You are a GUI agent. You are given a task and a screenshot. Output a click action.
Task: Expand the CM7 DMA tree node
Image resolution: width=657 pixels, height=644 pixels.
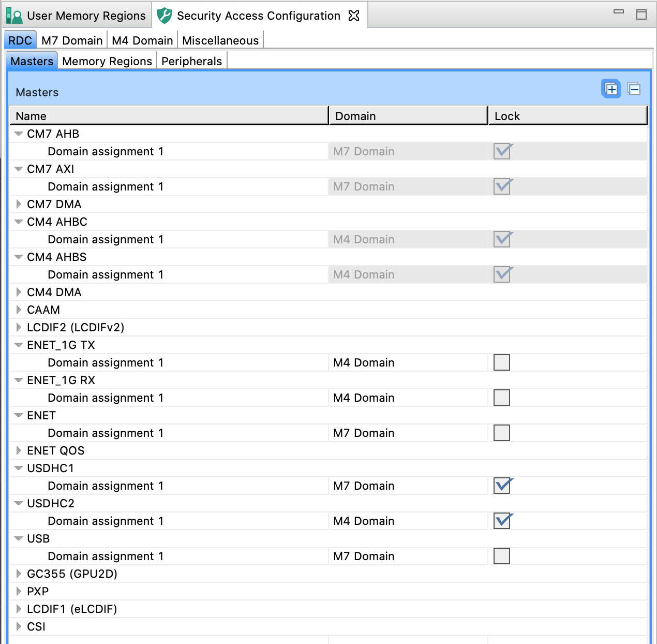click(19, 204)
